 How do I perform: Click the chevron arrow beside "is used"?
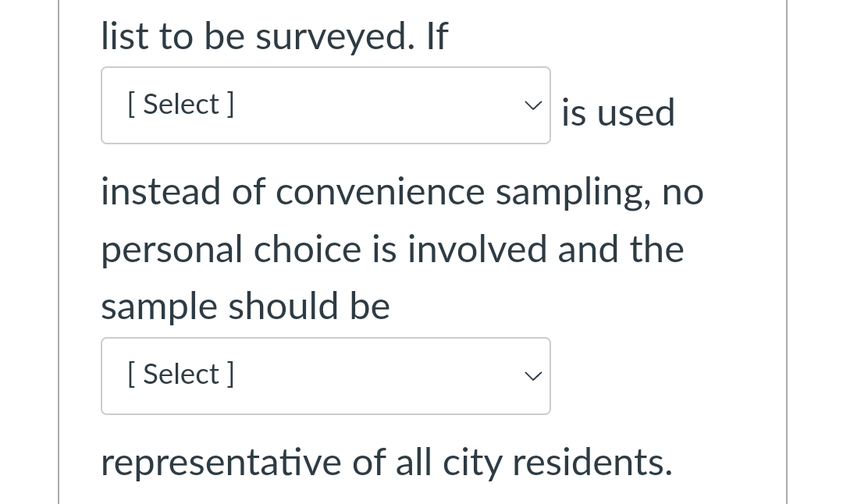pyautogui.click(x=533, y=105)
